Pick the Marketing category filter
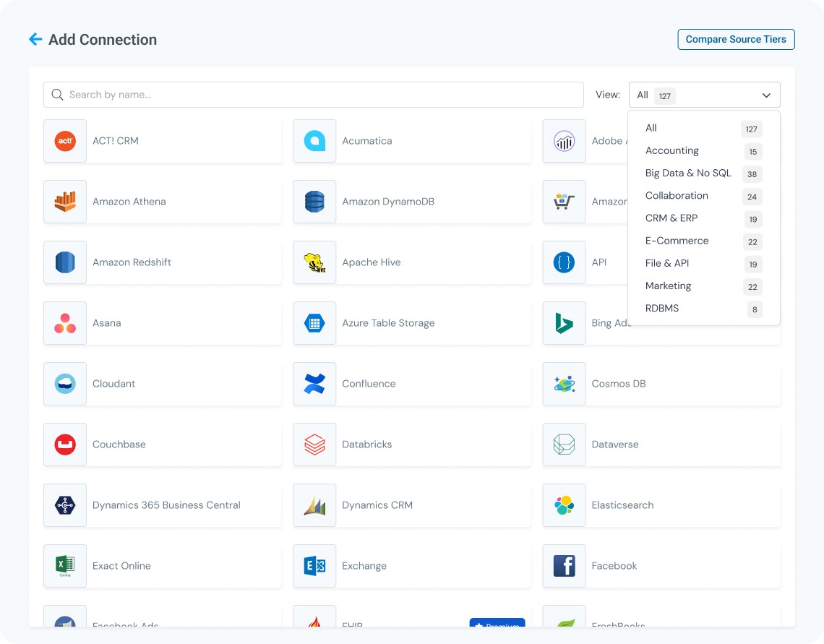This screenshot has width=824, height=644. click(704, 286)
